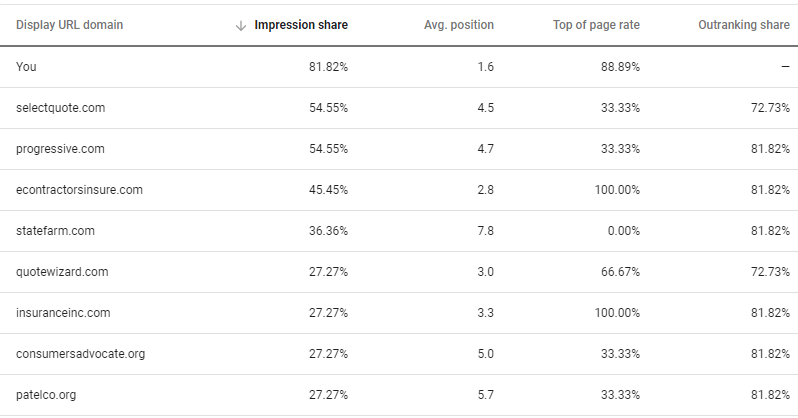798x418 pixels.
Task: Click econtractorsinsure.com's 45.45% impression share
Action: click(328, 190)
